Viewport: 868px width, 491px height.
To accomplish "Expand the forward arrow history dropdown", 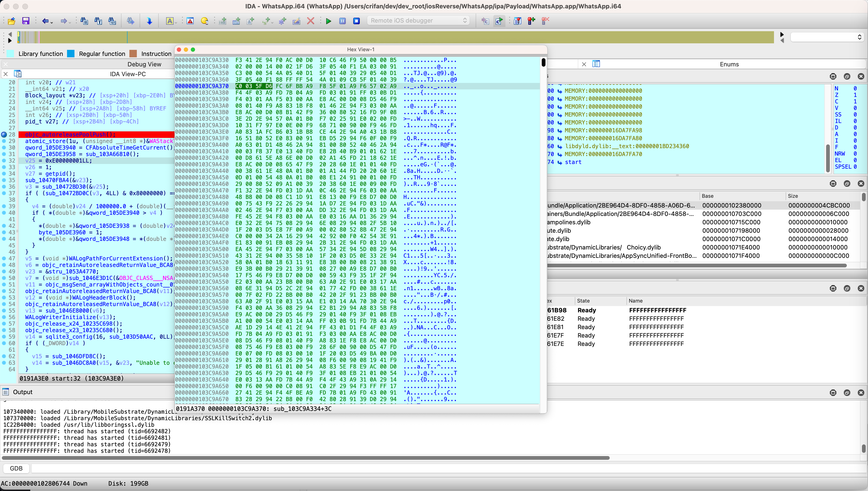I will point(70,22).
